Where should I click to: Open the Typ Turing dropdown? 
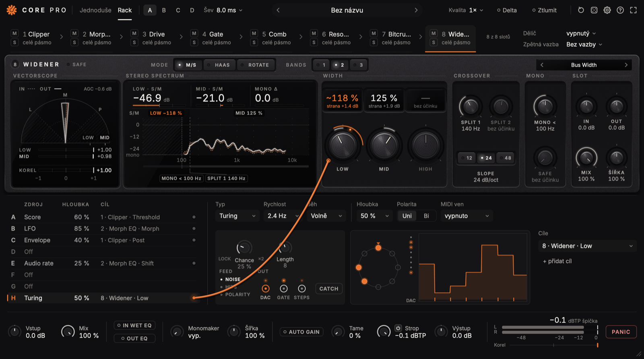(x=237, y=216)
